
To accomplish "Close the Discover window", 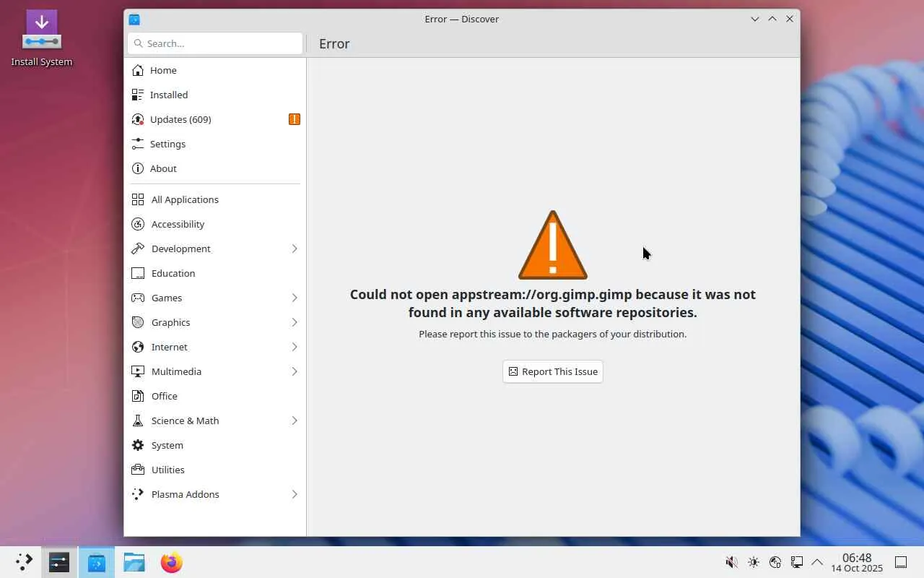I will tap(790, 19).
